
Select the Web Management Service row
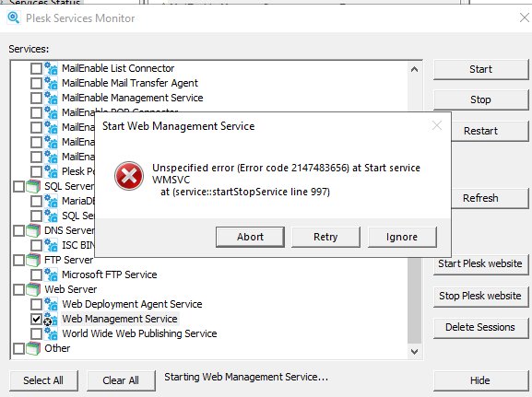point(120,319)
